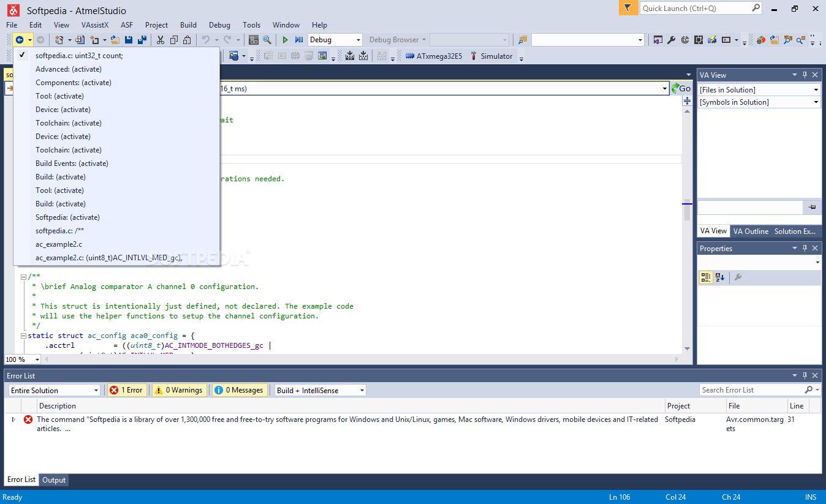
Task: Click the Paste clipboard icon
Action: coord(188,40)
